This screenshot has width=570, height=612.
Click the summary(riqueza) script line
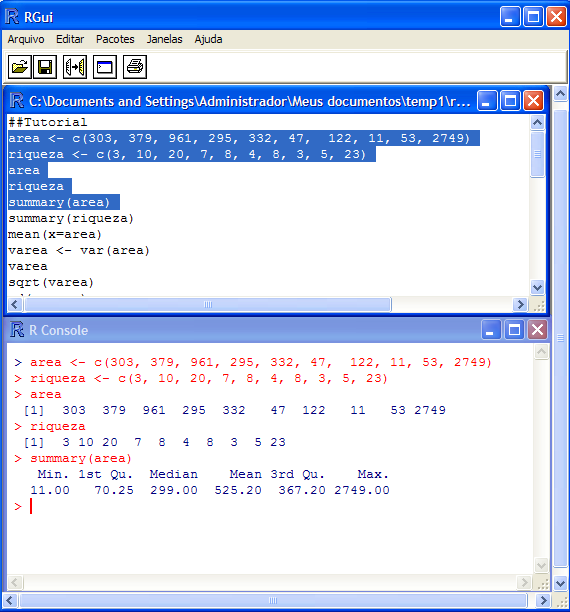point(71,218)
